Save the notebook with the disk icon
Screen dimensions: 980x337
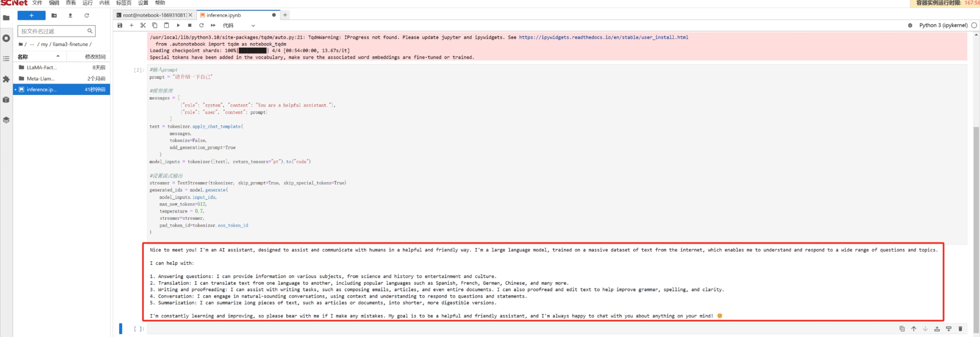120,25
